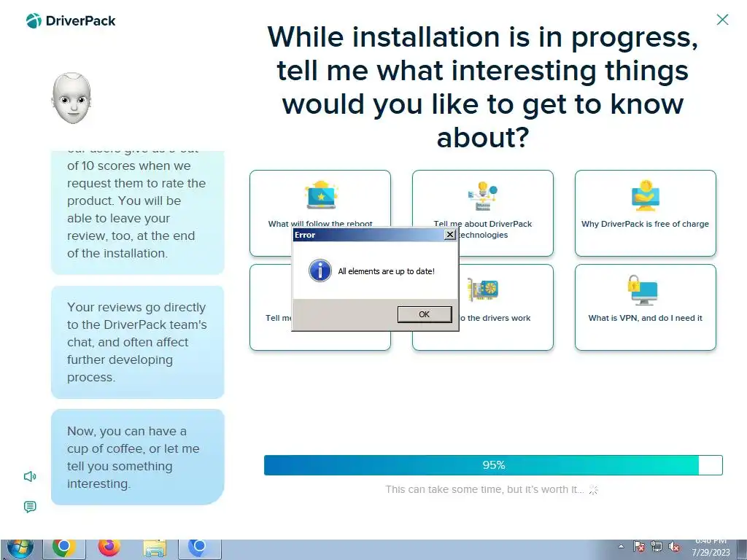Image resolution: width=747 pixels, height=560 pixels.
Task: Click the 95% installation progress bar
Action: coord(493,464)
